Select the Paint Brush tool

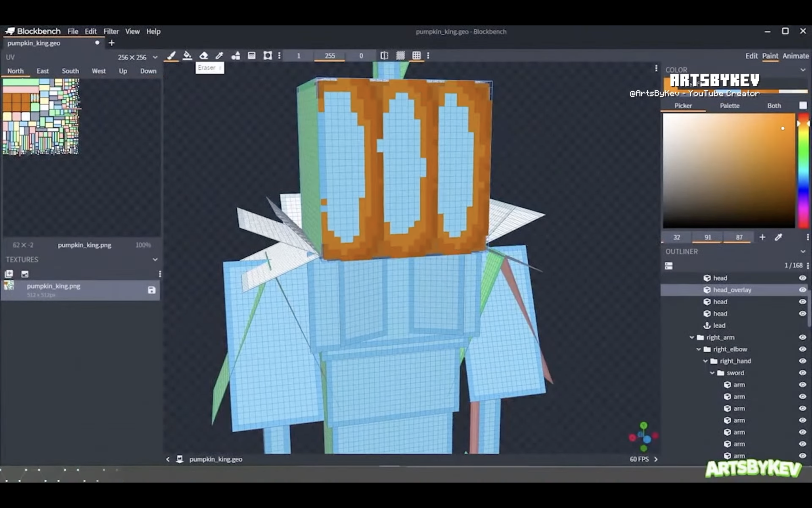point(172,56)
